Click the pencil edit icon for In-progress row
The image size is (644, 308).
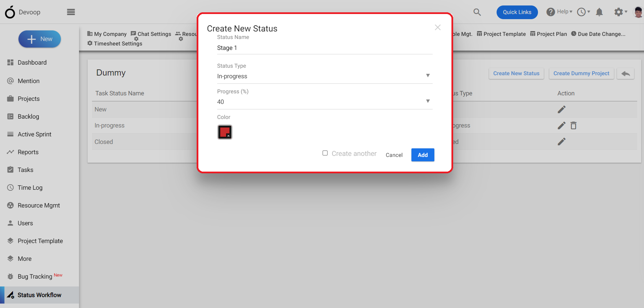pyautogui.click(x=562, y=125)
